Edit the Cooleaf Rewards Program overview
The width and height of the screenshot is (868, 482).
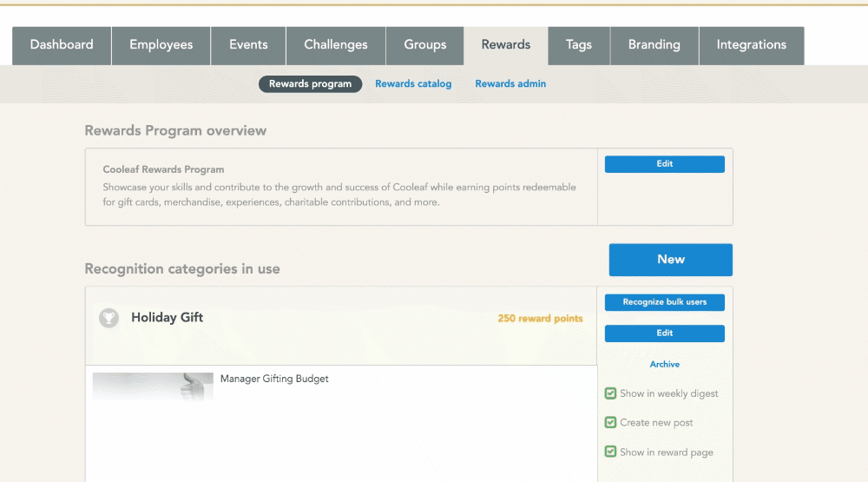coord(664,164)
